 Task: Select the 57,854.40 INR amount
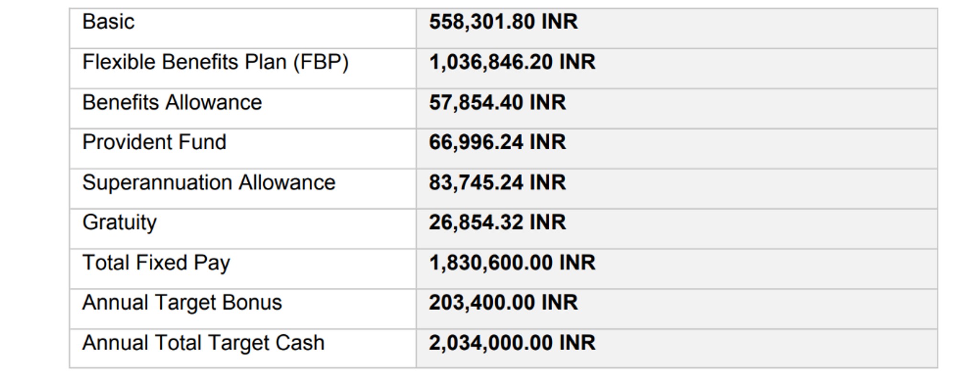[x=498, y=102]
